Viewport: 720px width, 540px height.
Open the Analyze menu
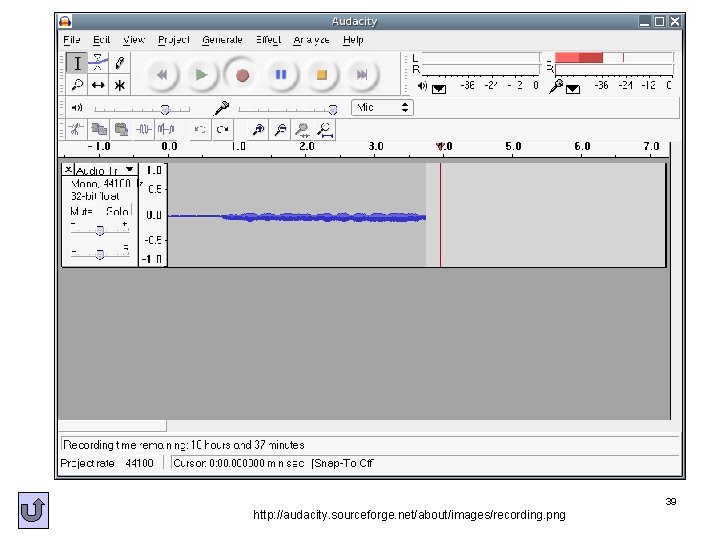(x=311, y=40)
